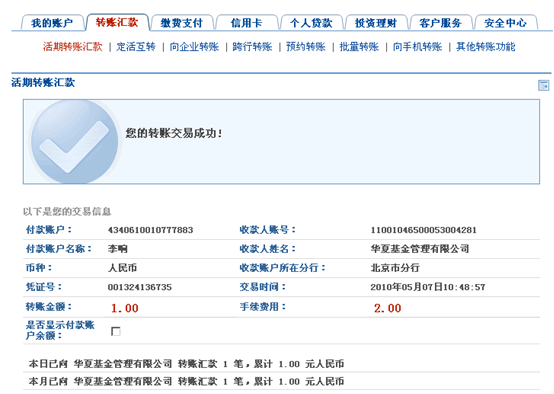Click the 付款账户: label
This screenshot has height=394, width=554.
click(x=49, y=230)
